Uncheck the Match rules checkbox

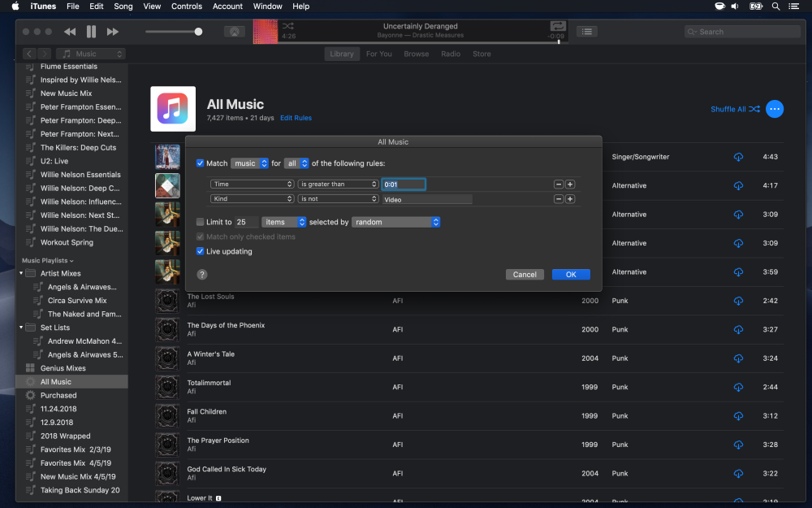point(201,163)
